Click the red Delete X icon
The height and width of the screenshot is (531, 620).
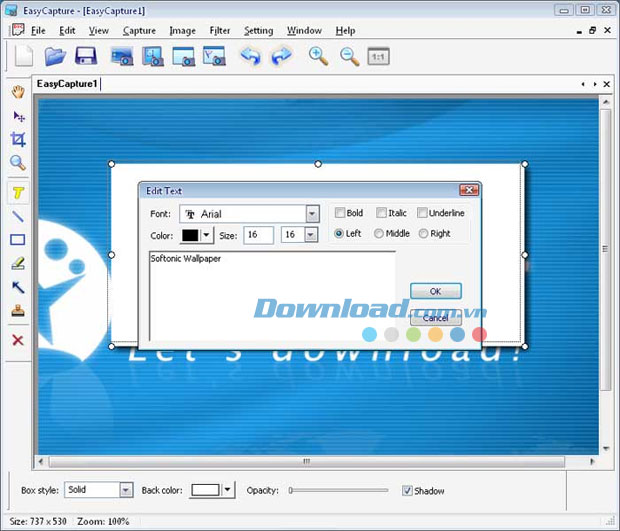tap(17, 341)
